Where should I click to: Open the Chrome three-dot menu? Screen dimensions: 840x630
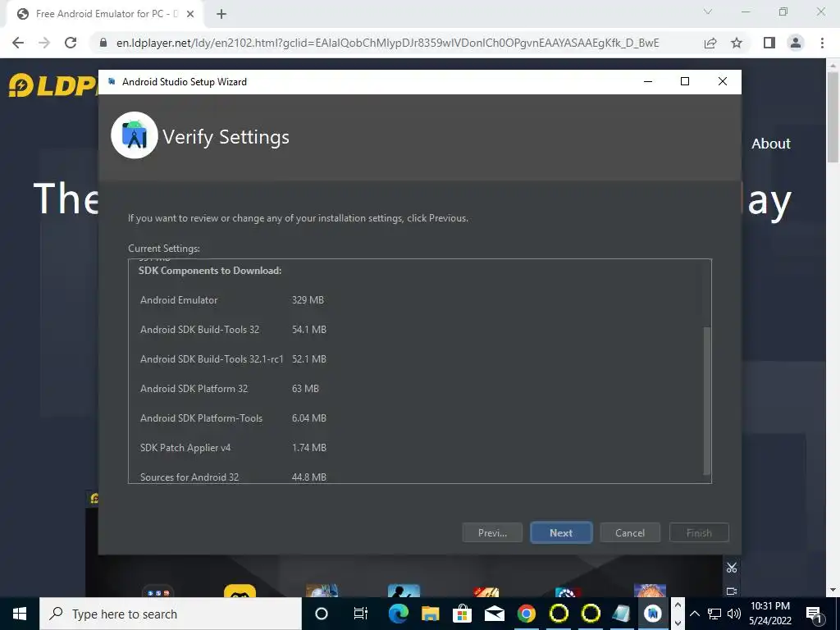coord(822,43)
